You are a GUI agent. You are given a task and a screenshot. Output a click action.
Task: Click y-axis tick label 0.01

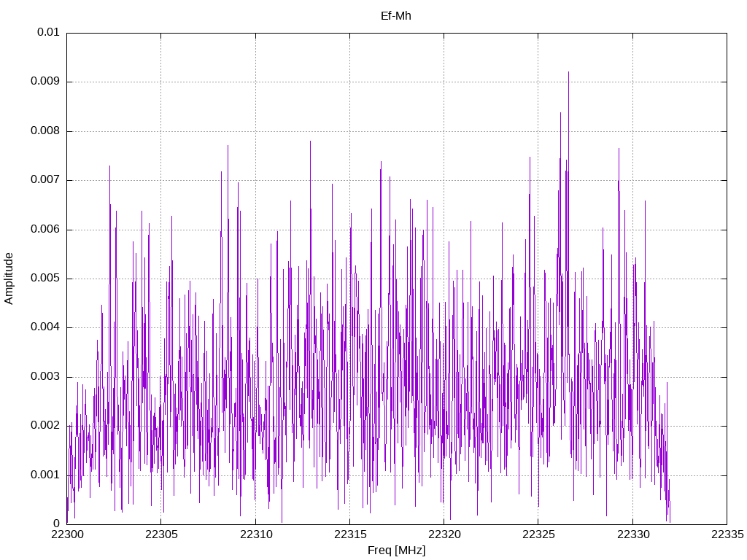point(48,32)
